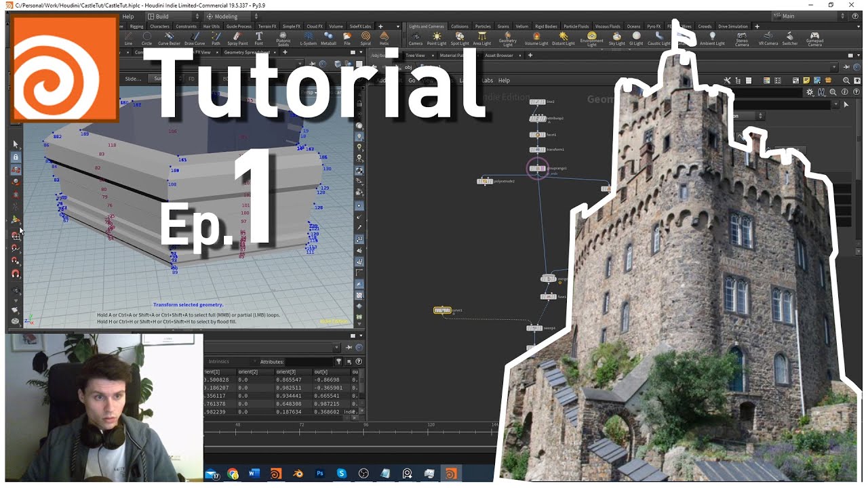
Task: Select the Draw Curve shelf tool
Action: tap(195, 38)
